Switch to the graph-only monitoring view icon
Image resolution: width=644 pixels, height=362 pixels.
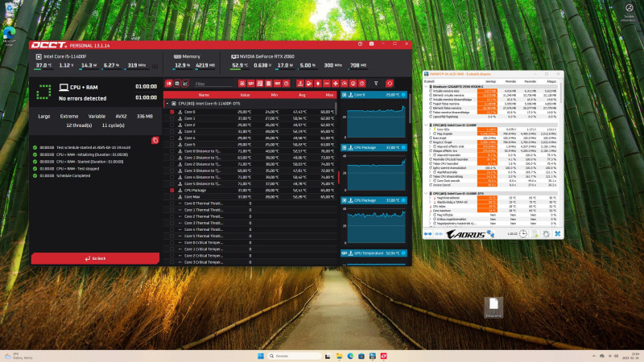186,84
